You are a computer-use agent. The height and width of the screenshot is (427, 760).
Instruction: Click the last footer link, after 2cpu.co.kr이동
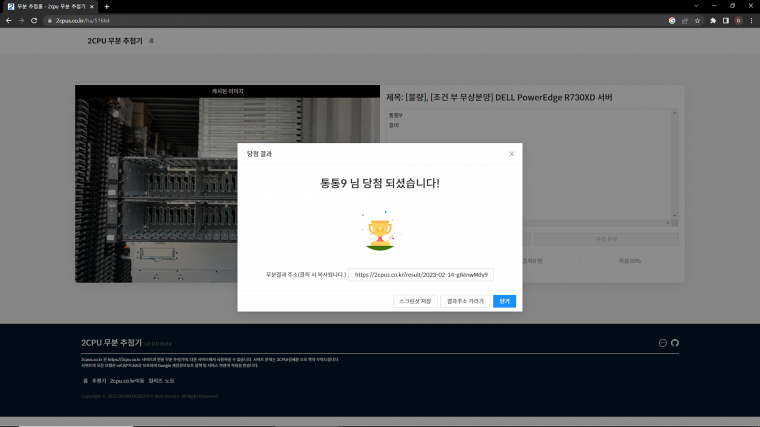161,381
